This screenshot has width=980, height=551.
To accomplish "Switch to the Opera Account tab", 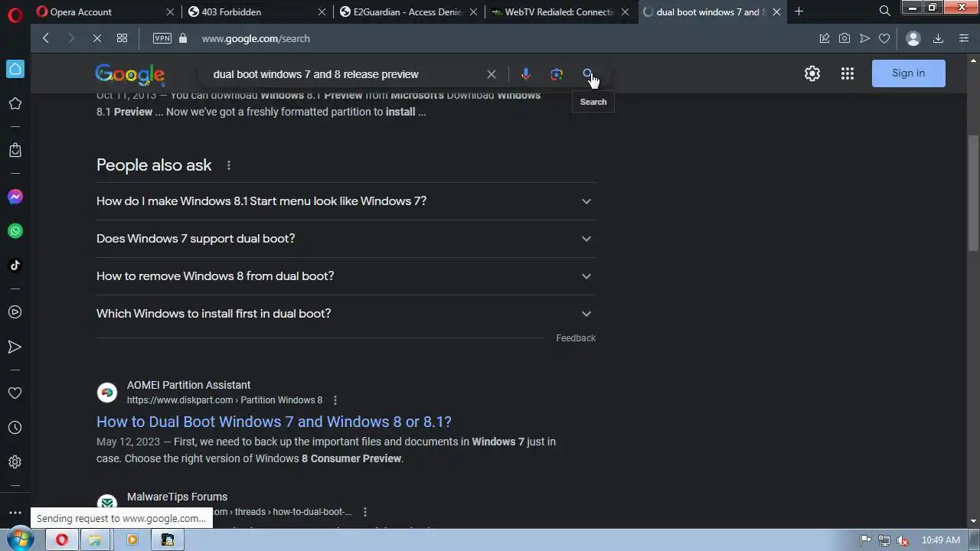I will click(x=106, y=11).
